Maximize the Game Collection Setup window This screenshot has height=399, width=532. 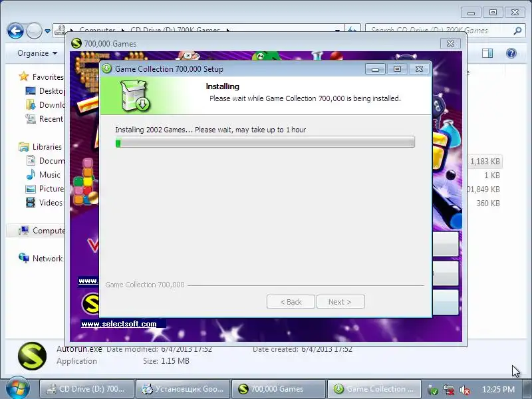point(397,69)
